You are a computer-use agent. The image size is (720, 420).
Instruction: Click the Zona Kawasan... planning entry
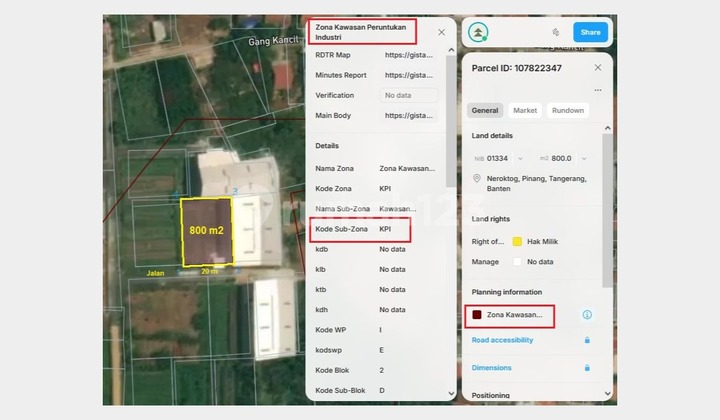[514, 315]
